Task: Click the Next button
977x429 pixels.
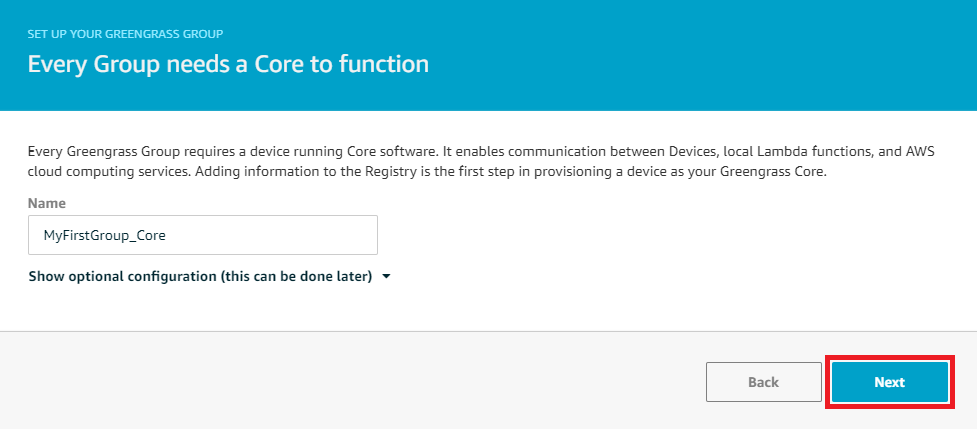Action: 889,382
